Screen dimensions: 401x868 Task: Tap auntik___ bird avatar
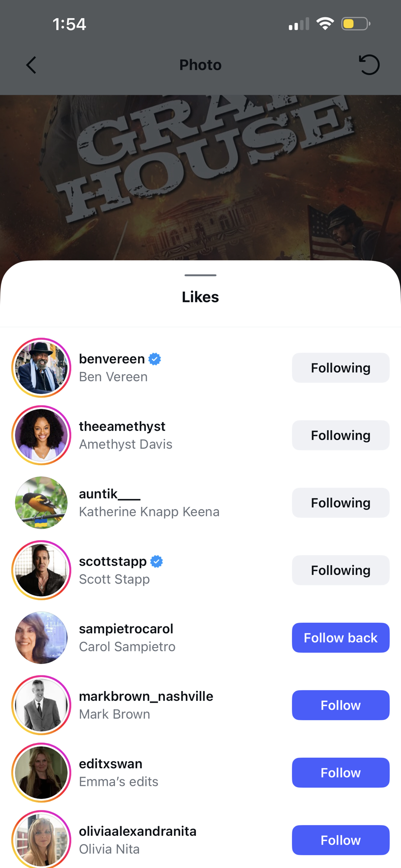(41, 503)
